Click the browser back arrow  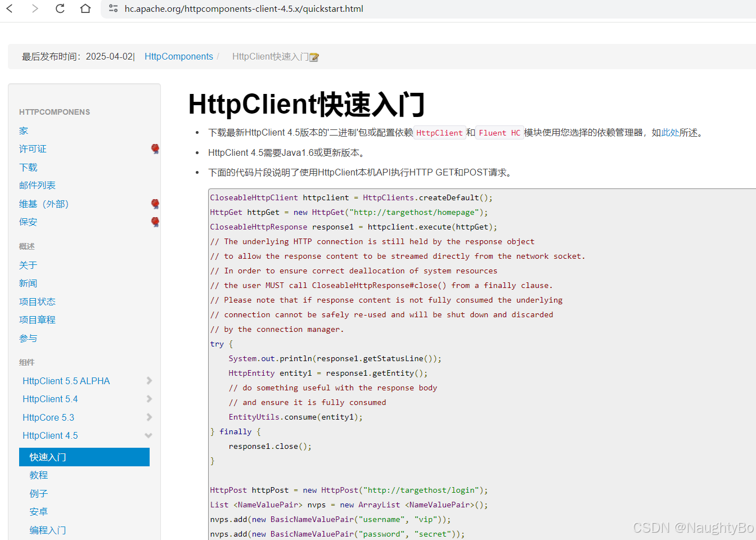10,8
